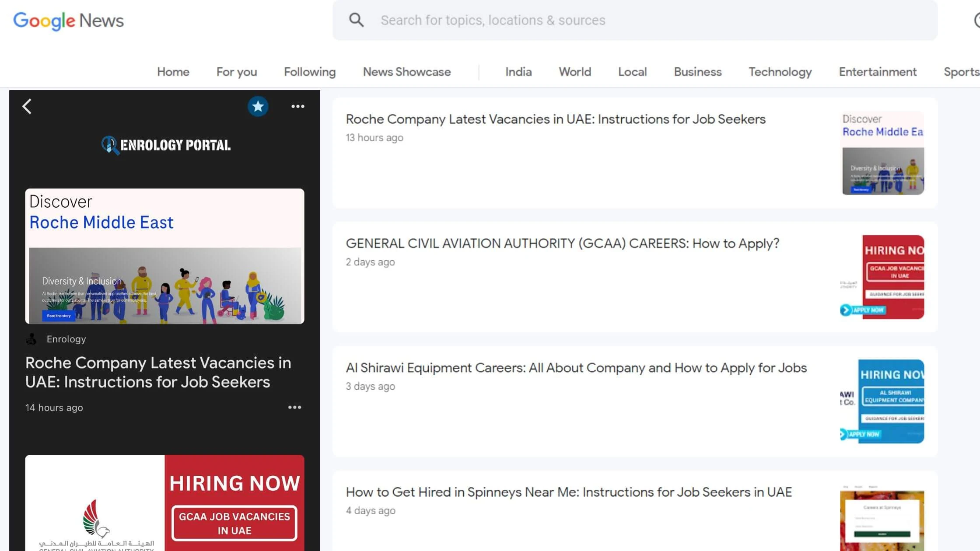Click the small Enrology source icon

31,339
